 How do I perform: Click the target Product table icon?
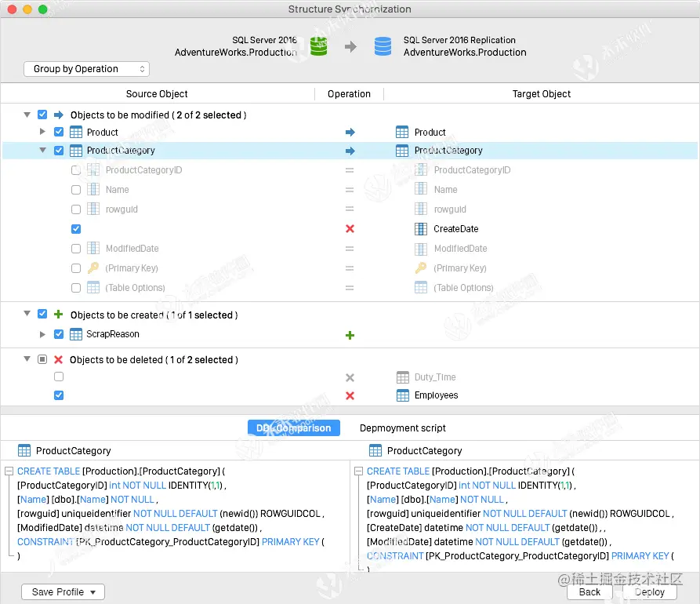[x=402, y=133]
